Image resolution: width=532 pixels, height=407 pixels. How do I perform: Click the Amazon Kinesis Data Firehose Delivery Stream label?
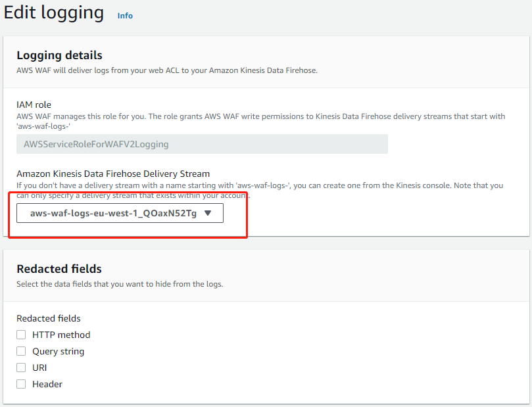[113, 174]
